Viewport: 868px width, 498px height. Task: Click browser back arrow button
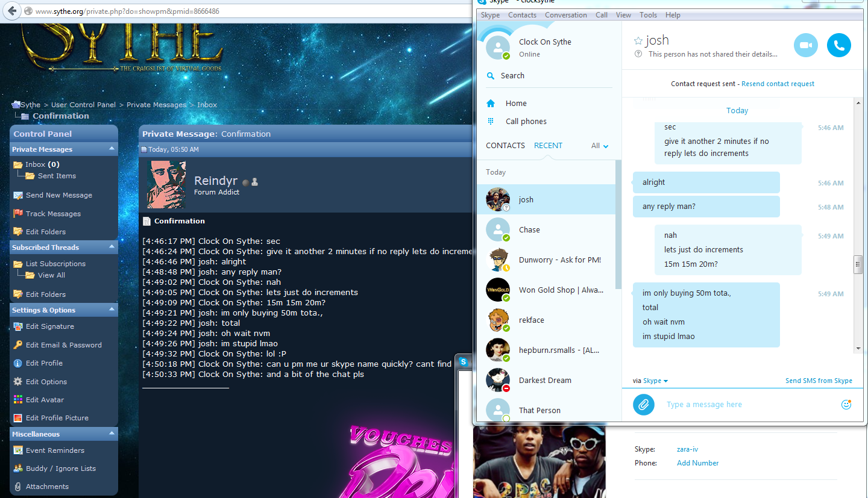[x=11, y=11]
